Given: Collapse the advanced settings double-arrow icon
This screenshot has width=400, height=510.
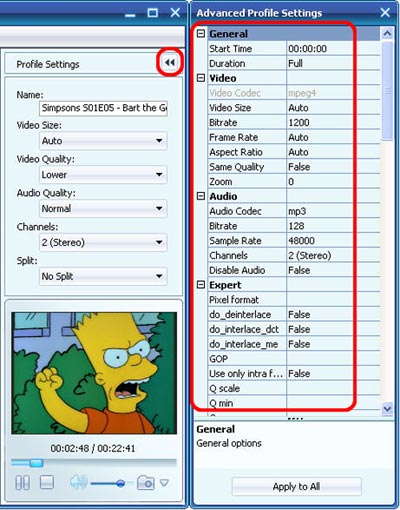Looking at the screenshot, I should [x=170, y=62].
